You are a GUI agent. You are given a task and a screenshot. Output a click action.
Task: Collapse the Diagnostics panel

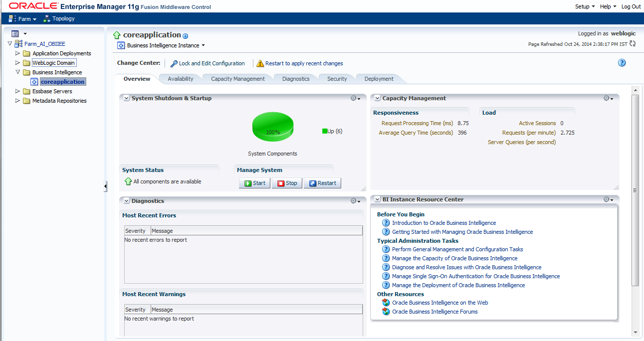click(127, 201)
